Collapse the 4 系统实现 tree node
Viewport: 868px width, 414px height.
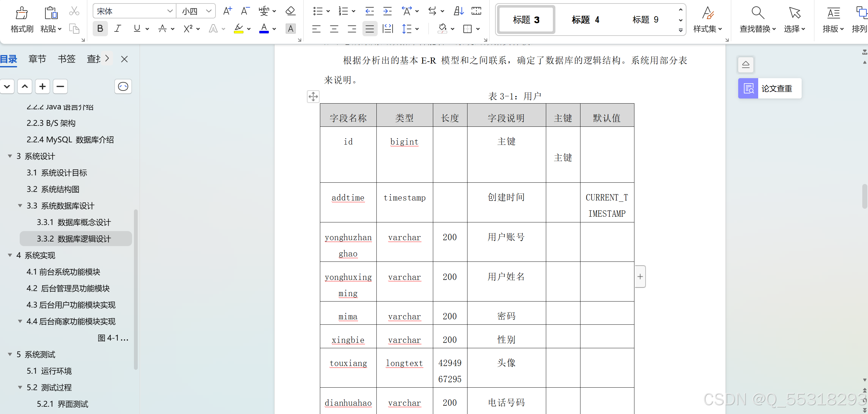click(x=10, y=255)
